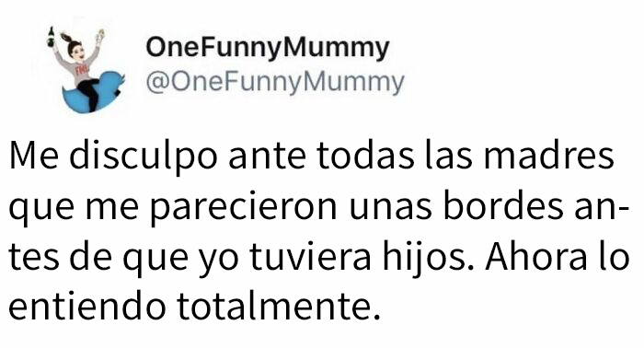Open the OneFunnyMummy profile avatar
Viewport: 644px width, 348px height.
(87, 70)
